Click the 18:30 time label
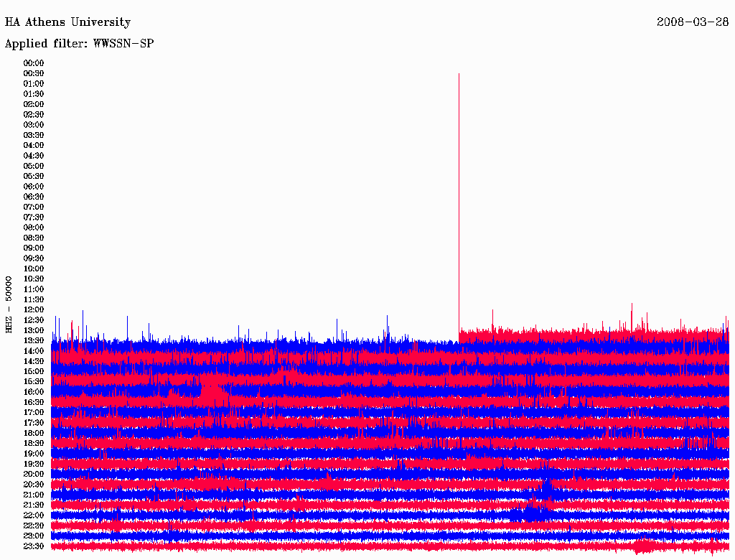This screenshot has width=735, height=560. [x=34, y=443]
